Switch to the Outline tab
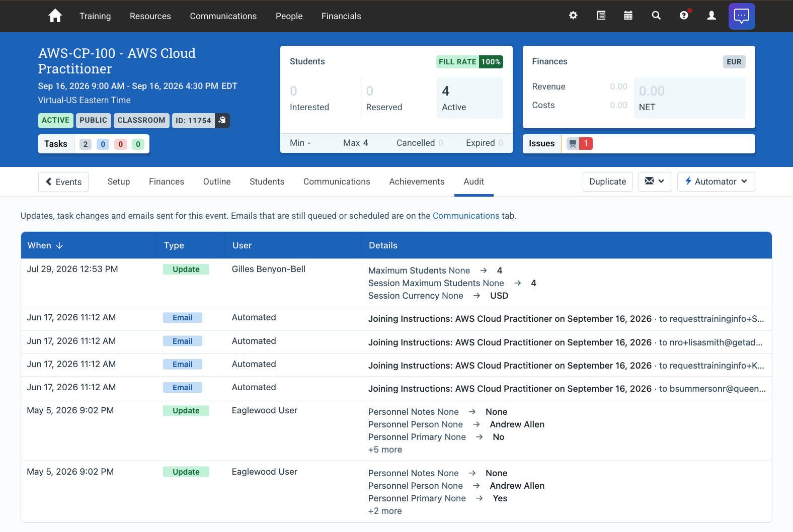Viewport: 793px width, 532px height. 217,182
